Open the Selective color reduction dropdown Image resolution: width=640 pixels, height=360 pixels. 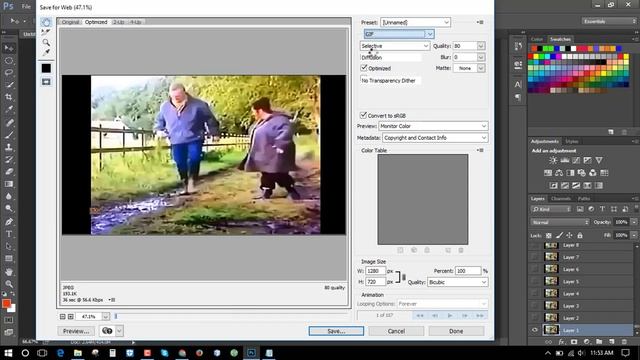(x=395, y=46)
